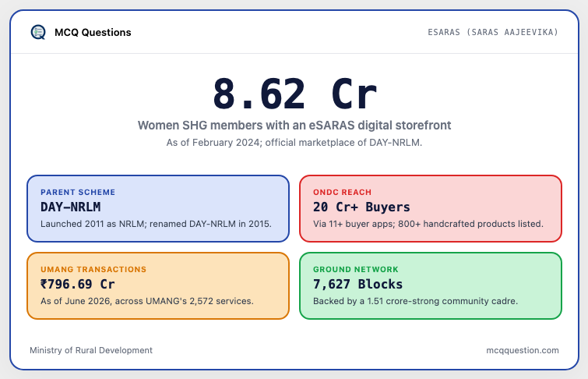Select the Launched 2011 as NRLM description
Image resolution: width=588 pixels, height=379 pixels.
pyautogui.click(x=156, y=224)
